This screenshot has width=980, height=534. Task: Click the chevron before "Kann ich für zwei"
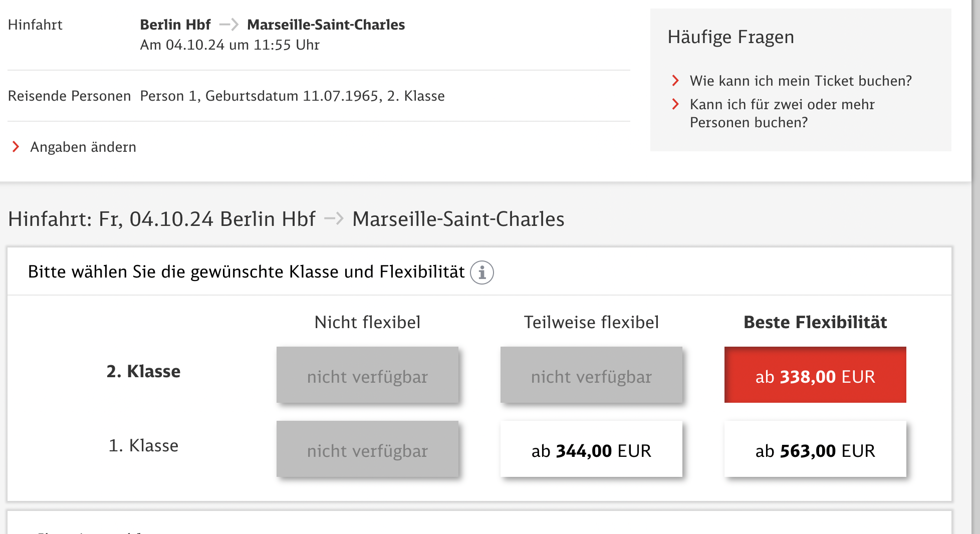coord(675,104)
